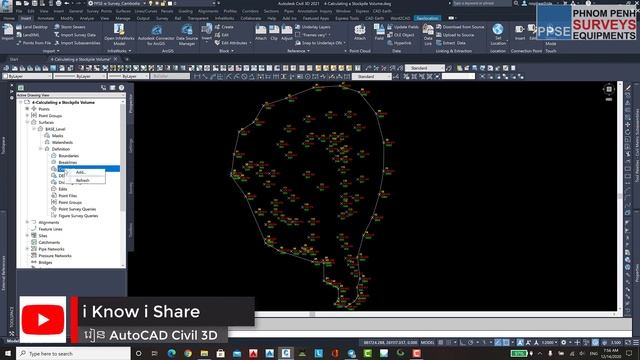This screenshot has width=640, height=360.
Task: Open the Active Drawing View dropdown
Action: point(71,95)
